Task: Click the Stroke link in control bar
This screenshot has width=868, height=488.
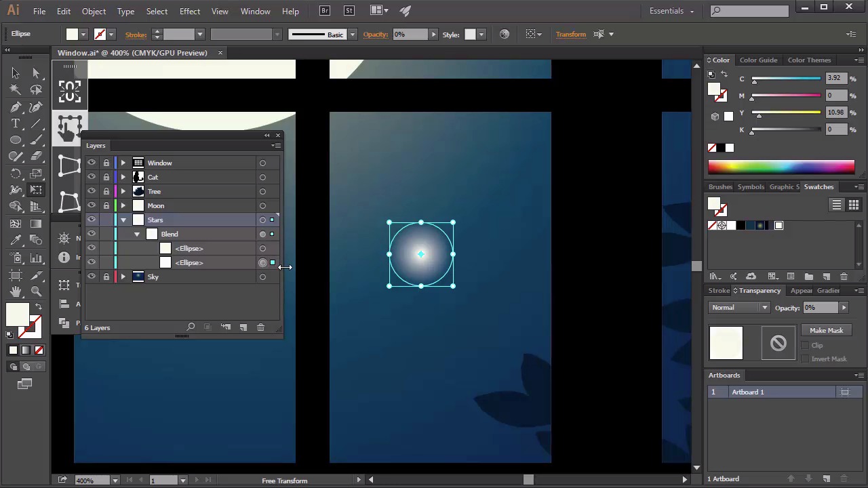Action: 136,35
